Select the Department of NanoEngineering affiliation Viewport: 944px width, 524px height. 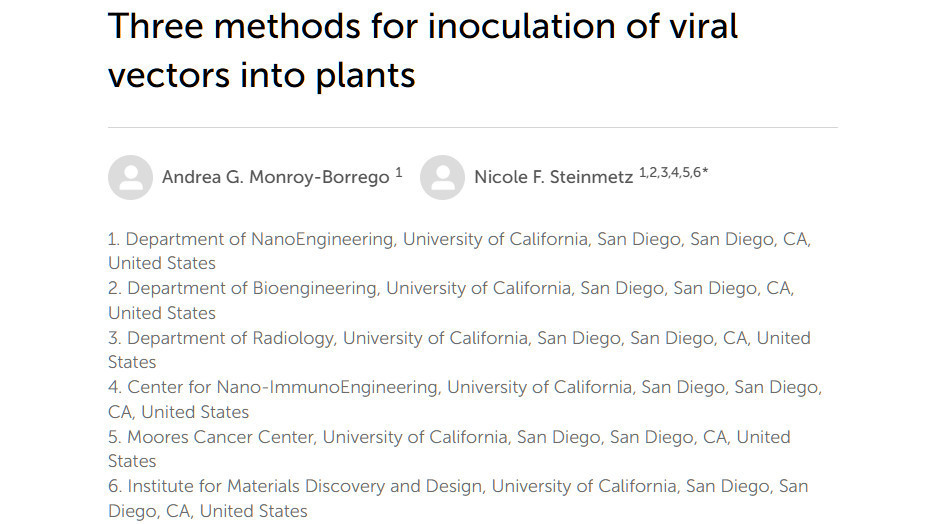(x=459, y=251)
